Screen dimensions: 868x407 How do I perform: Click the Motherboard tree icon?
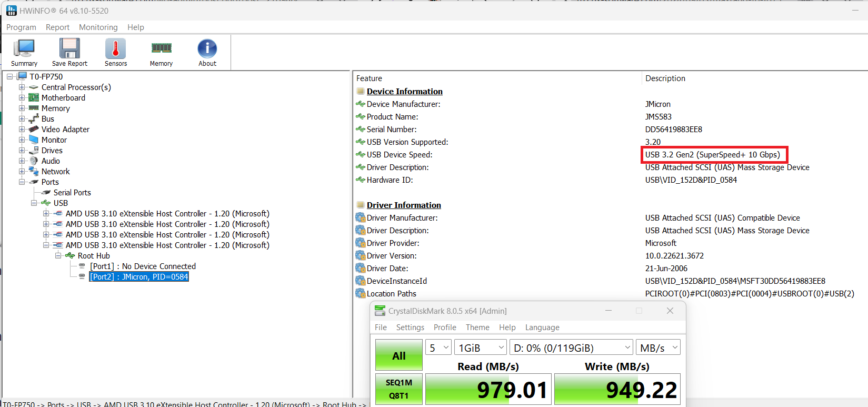click(34, 97)
